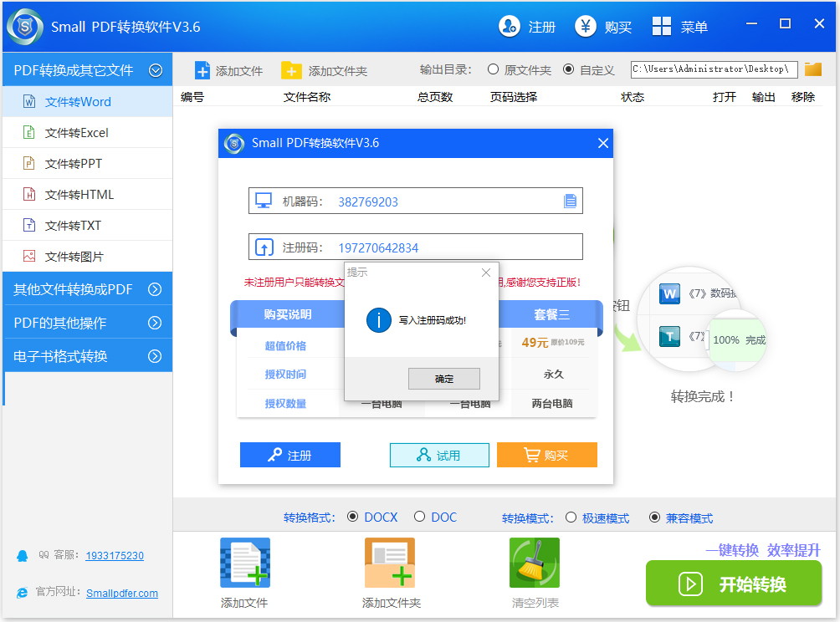Click the Internet Explorer icon by 官方网址
This screenshot has height=622, width=840.
tap(22, 593)
